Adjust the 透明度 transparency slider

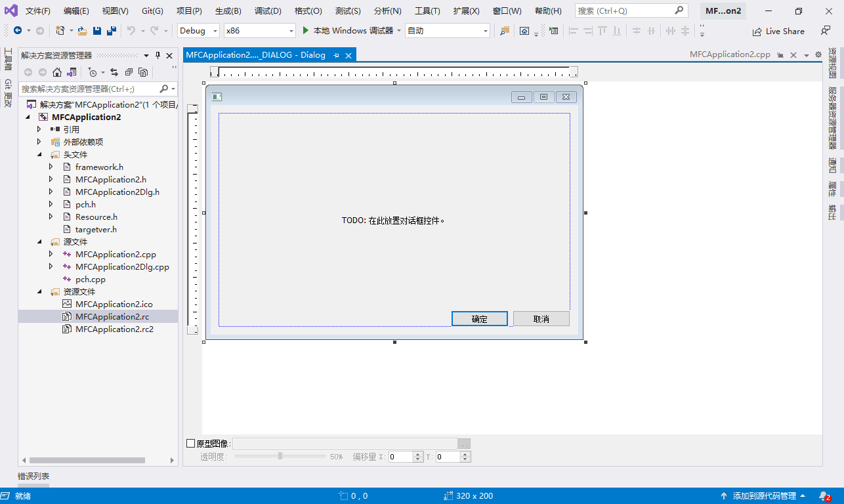point(280,456)
